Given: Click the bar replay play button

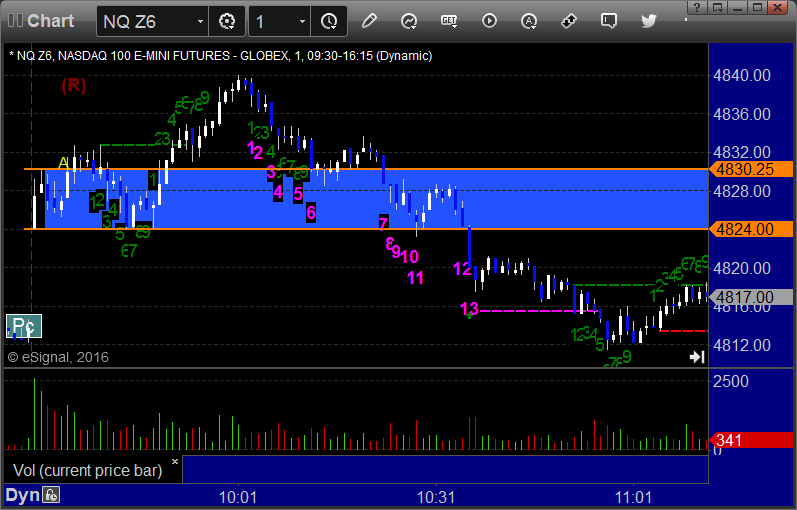Looking at the screenshot, I should click(x=489, y=21).
